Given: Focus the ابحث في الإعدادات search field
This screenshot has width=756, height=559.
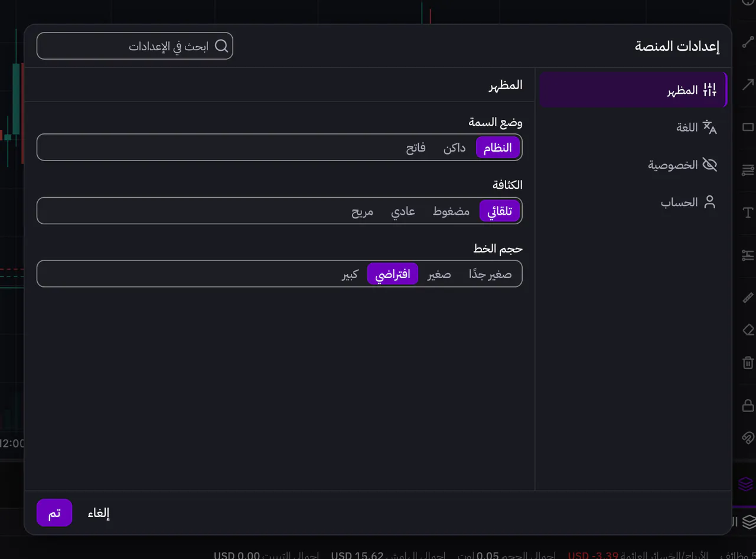Looking at the screenshot, I should pos(135,46).
